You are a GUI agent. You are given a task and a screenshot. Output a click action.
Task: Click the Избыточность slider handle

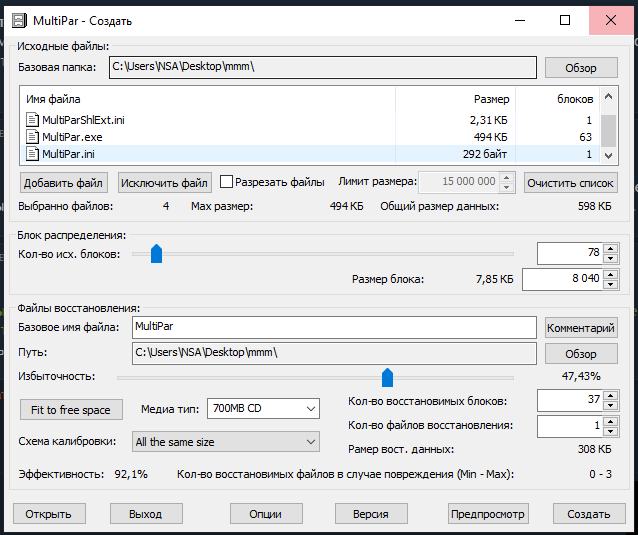pyautogui.click(x=387, y=378)
